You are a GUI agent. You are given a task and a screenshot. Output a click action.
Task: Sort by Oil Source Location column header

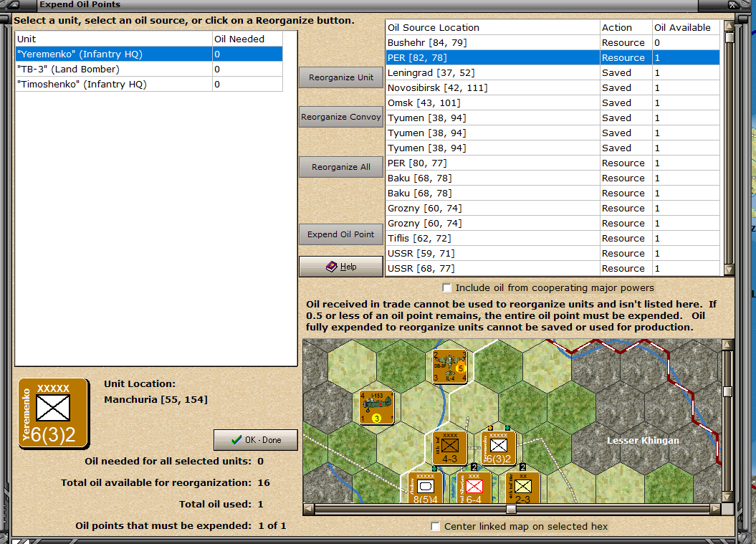pos(492,27)
